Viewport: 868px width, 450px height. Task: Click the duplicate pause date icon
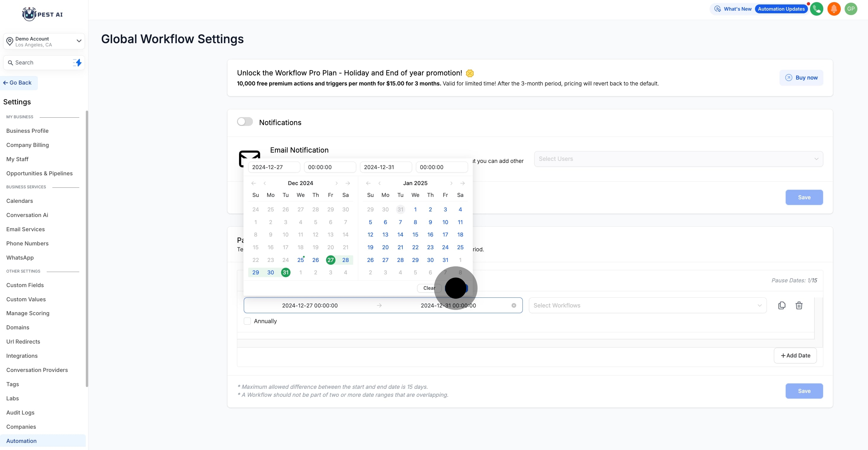point(782,305)
